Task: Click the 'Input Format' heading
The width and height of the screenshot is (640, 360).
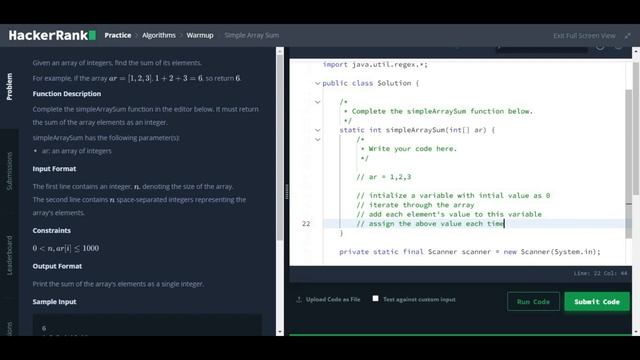Action: 54,169
